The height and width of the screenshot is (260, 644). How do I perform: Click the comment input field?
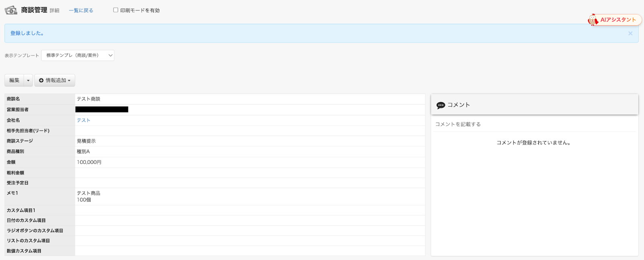(535, 125)
